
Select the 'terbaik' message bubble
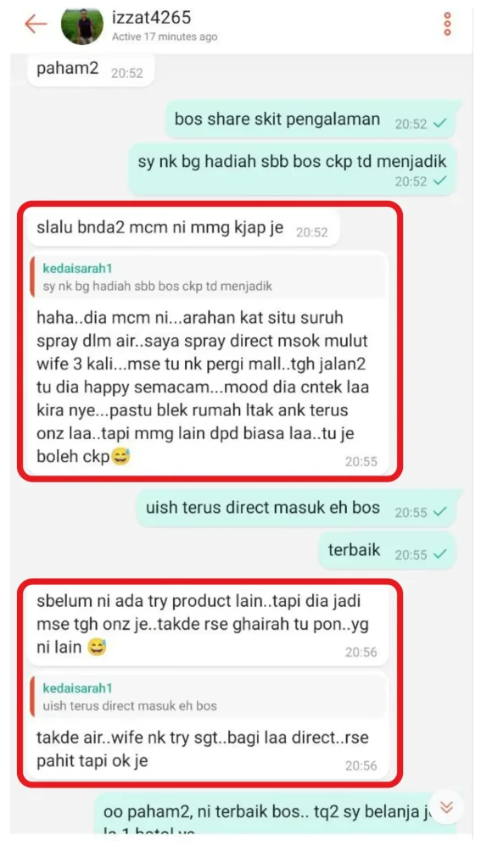(x=387, y=551)
